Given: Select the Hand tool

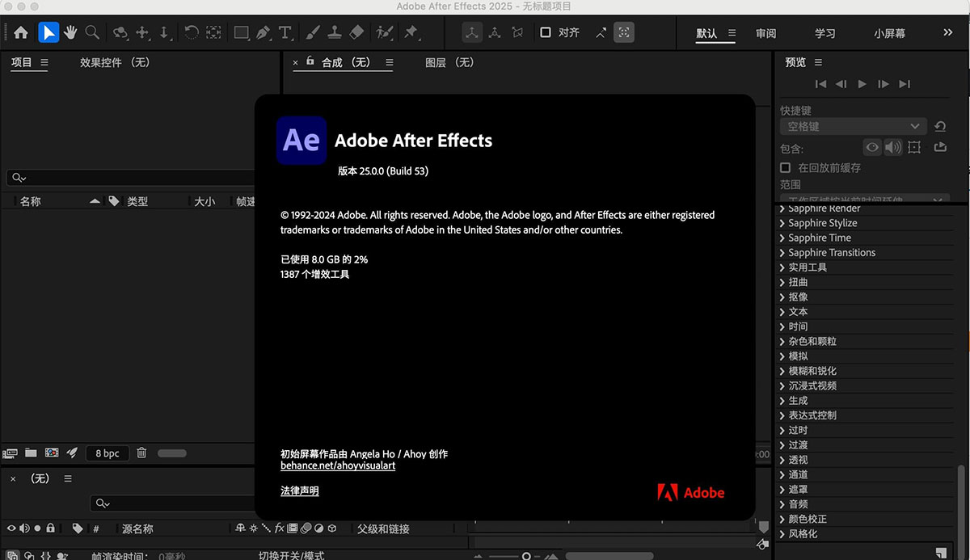Looking at the screenshot, I should click(71, 32).
